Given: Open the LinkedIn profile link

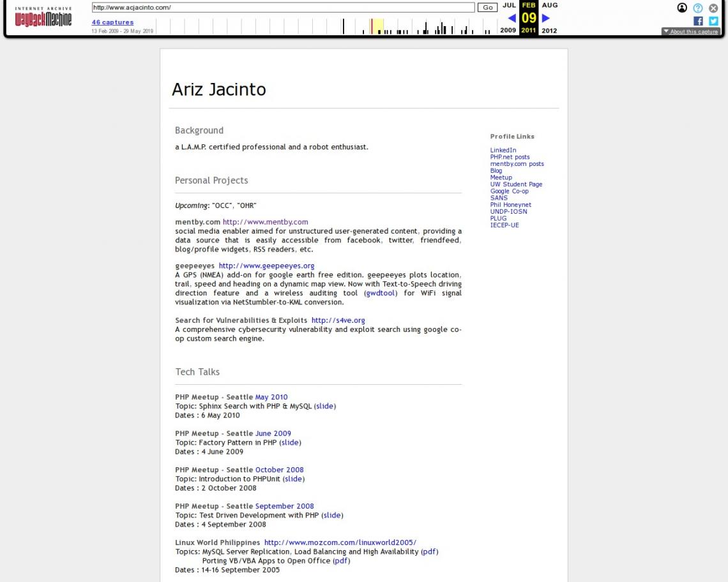Looking at the screenshot, I should [x=503, y=151].
